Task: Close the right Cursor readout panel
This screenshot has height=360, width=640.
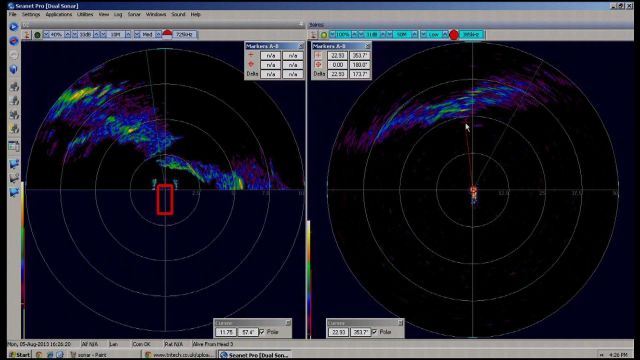Action: click(x=401, y=323)
